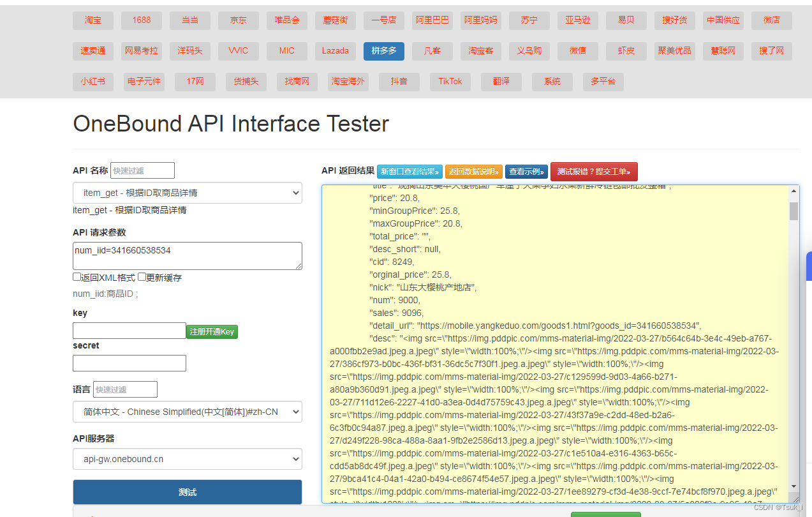The height and width of the screenshot is (517, 812).
Task: Select the VVIC tab
Action: pyautogui.click(x=239, y=51)
